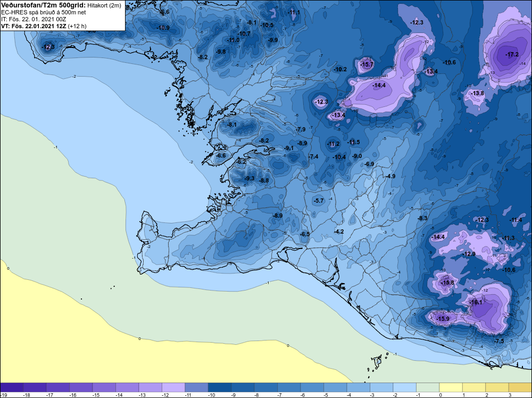Viewport: 532px width, 398px height.
Task: Select the -7.4 temperature label
Action: tap(313, 156)
